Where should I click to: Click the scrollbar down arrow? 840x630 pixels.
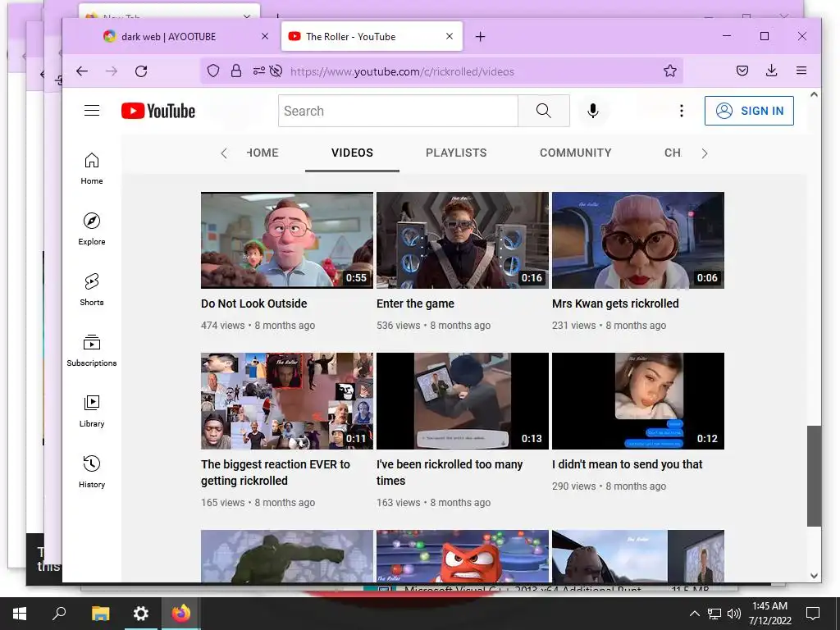tap(815, 576)
